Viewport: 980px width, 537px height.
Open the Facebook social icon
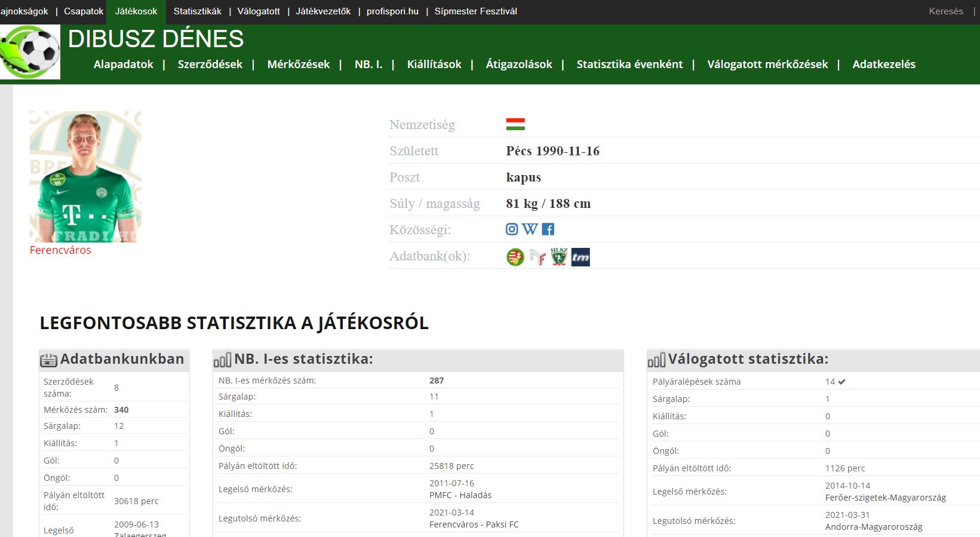(x=548, y=229)
